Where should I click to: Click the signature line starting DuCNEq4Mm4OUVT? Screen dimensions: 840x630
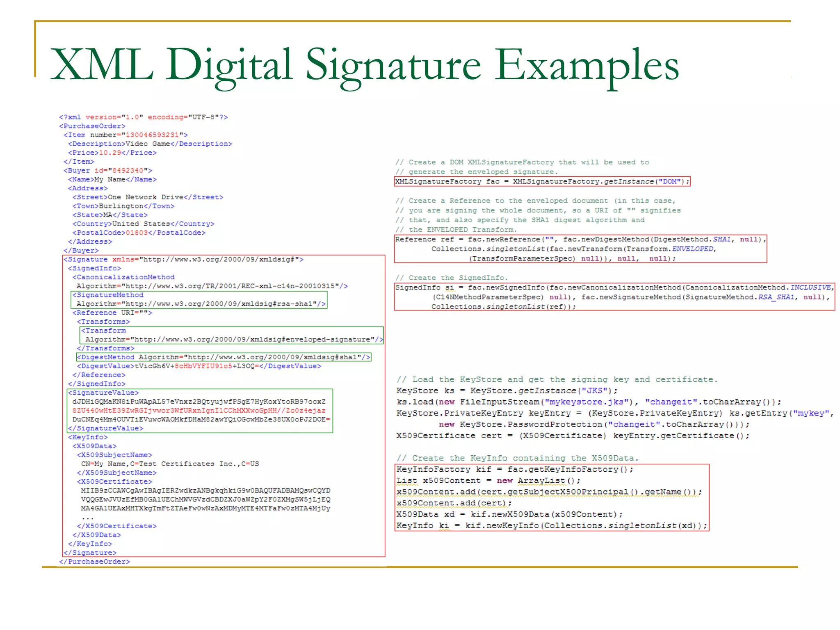[201, 420]
